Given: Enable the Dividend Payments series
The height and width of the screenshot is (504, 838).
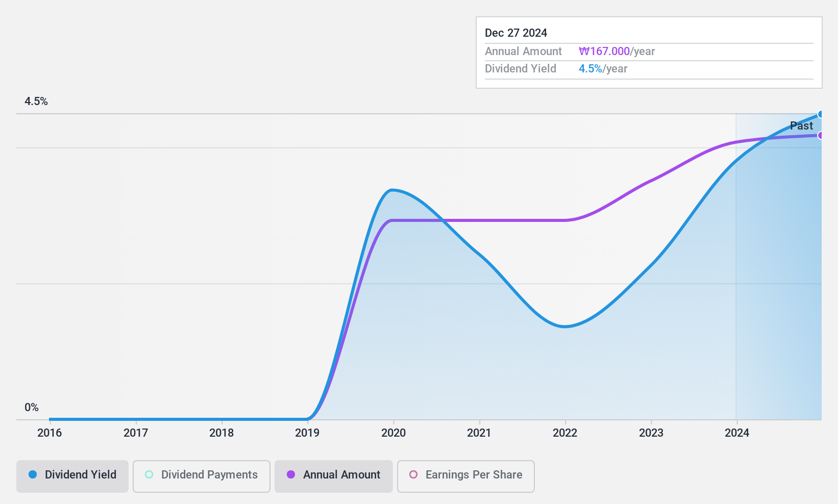Looking at the screenshot, I should pyautogui.click(x=202, y=476).
